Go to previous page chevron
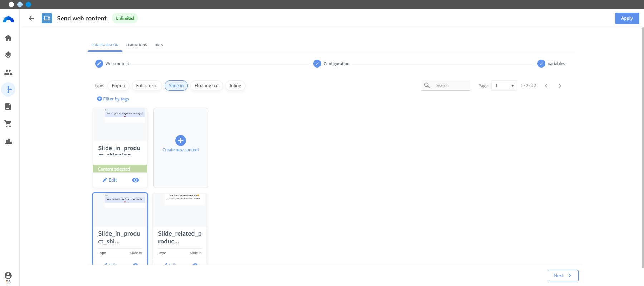The height and width of the screenshot is (286, 644). click(x=546, y=86)
